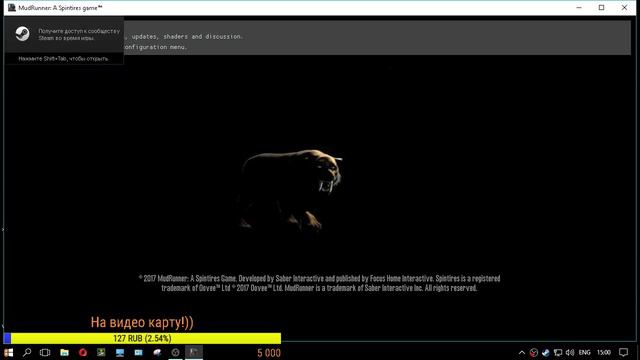640x360 pixels.
Task: Open network status tray icon
Action: click(558, 352)
